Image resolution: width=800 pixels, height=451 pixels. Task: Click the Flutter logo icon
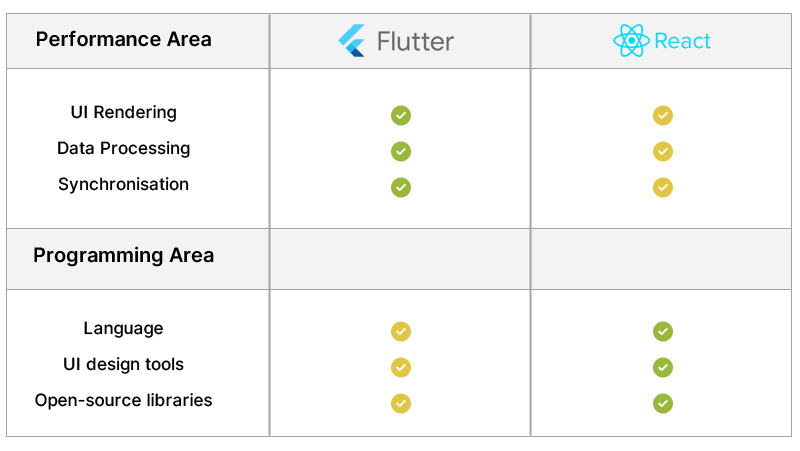tap(353, 41)
